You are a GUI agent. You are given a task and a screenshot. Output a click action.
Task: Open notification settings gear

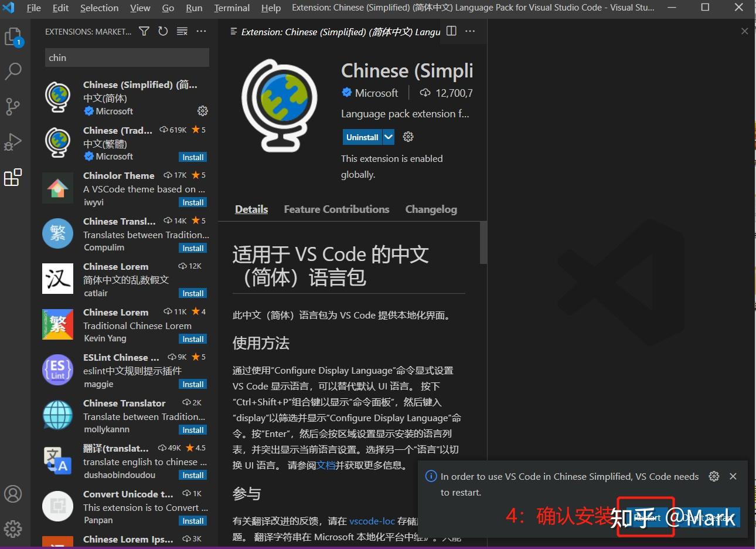[714, 476]
